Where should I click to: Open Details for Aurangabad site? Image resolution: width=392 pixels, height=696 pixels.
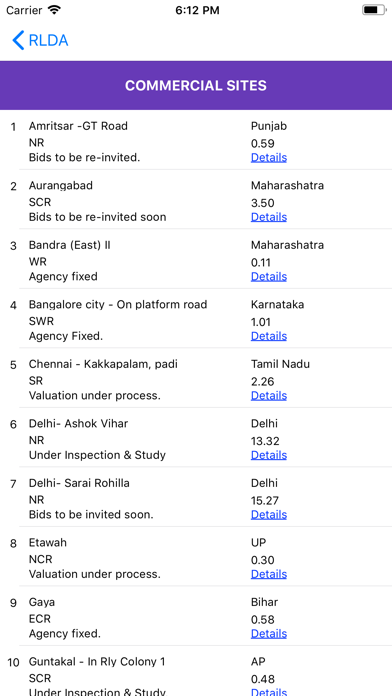269,217
